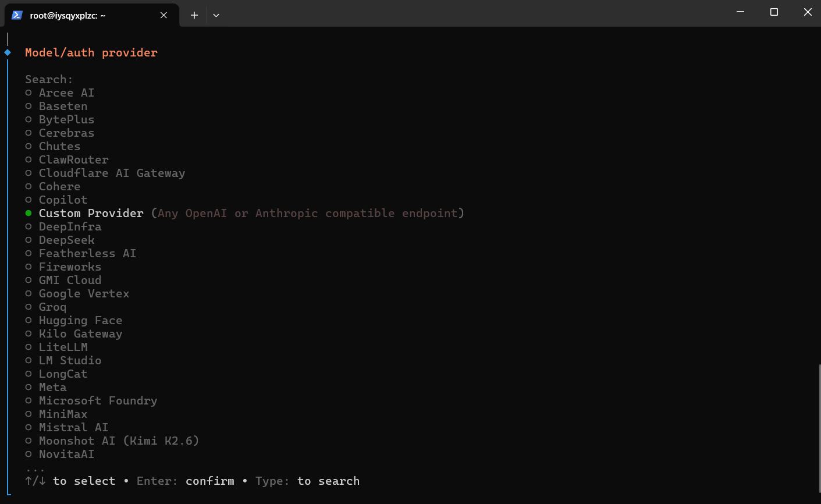Close the terminal window
Viewport: 821px width, 504px height.
(x=807, y=12)
